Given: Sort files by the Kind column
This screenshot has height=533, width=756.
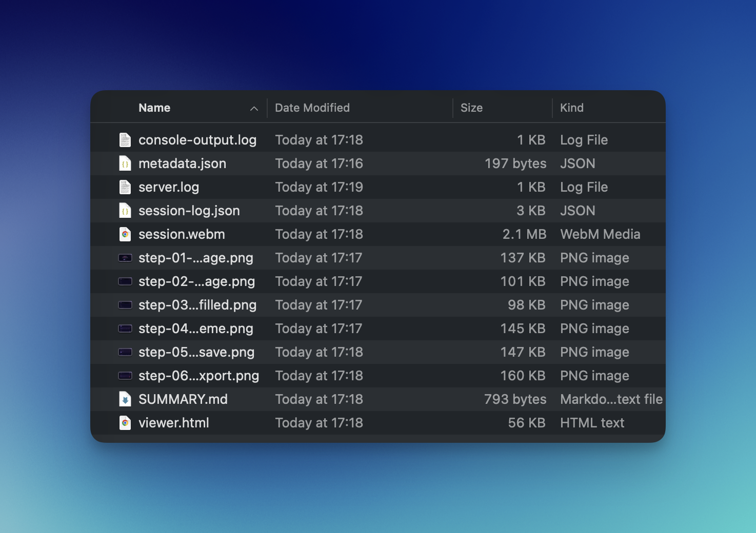Looking at the screenshot, I should (x=572, y=108).
